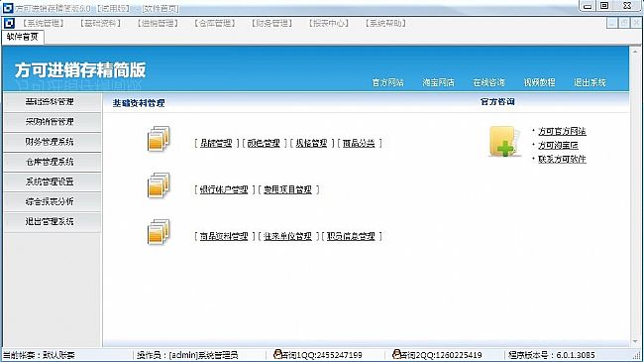Screen dimensions: 644x362
Task: Open the 仓库管理 menu
Action: click(x=215, y=24)
